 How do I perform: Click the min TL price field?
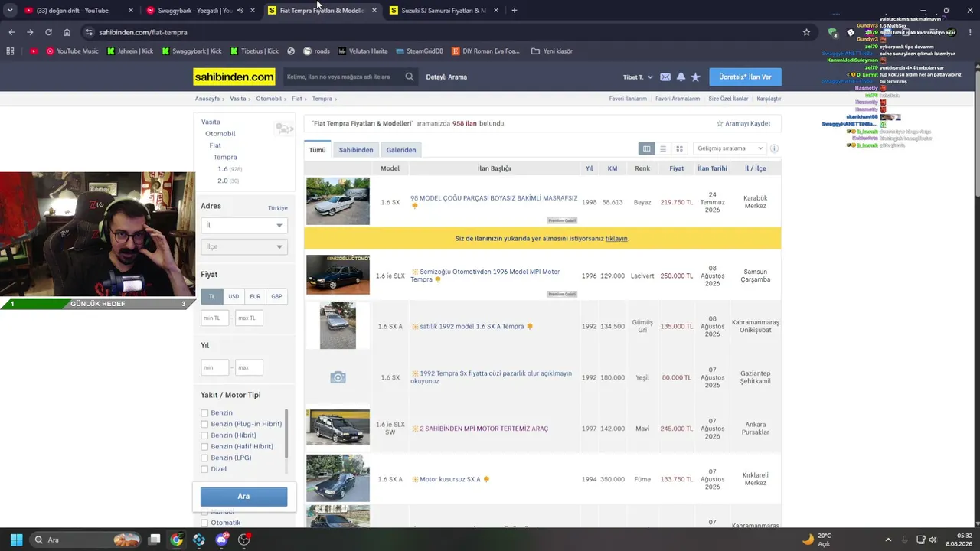pyautogui.click(x=214, y=318)
